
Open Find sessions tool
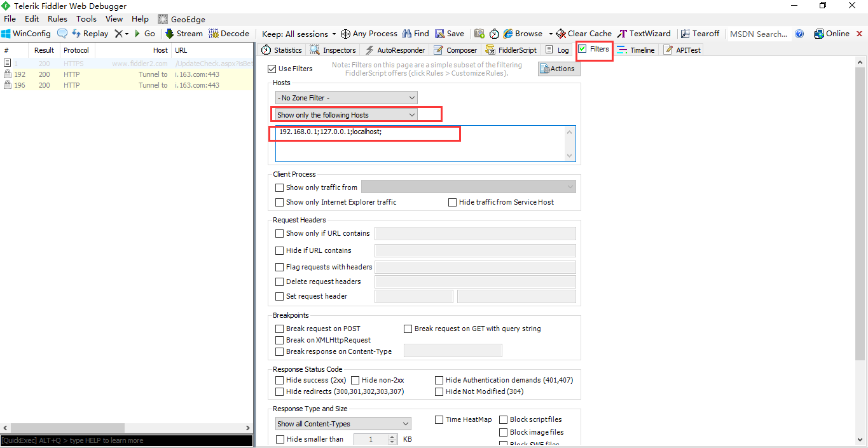tap(415, 34)
